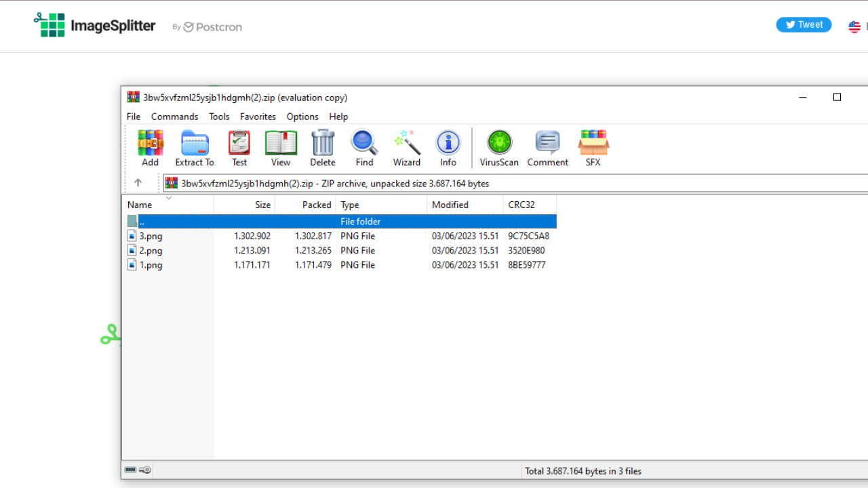Viewport: 868px width, 488px height.
Task: Click size value 1.171.171
Action: pos(252,265)
